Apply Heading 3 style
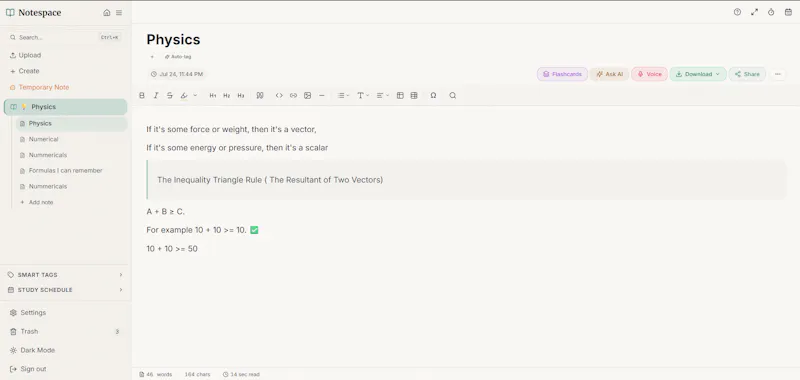This screenshot has width=800, height=380. coord(241,95)
